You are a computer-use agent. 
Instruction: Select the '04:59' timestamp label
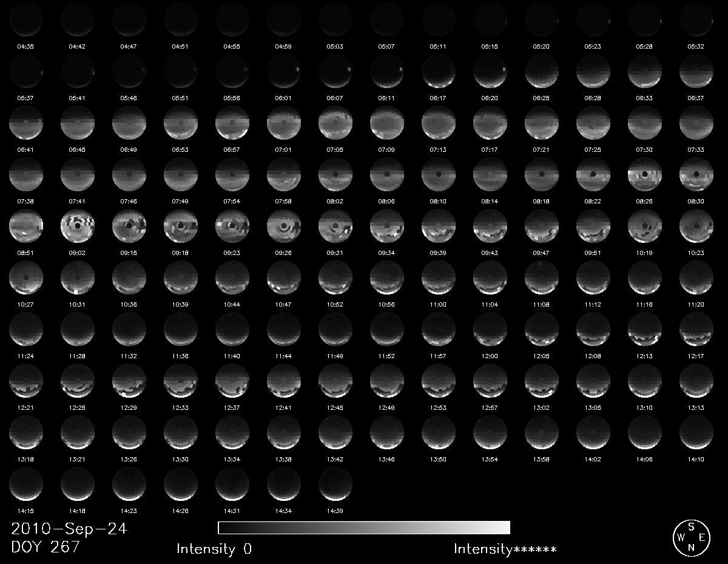[283, 46]
